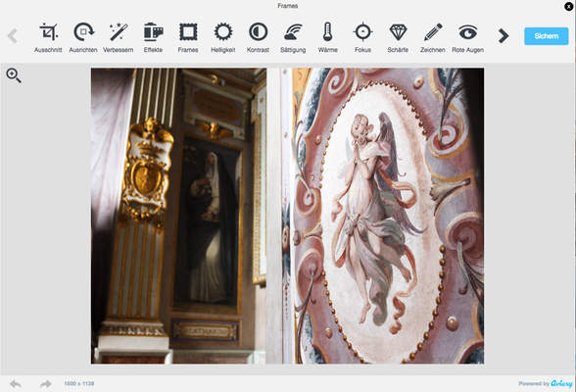Viewport: 576px width, 392px height.
Task: Activate the Rote Augen eye tool
Action: 467,37
